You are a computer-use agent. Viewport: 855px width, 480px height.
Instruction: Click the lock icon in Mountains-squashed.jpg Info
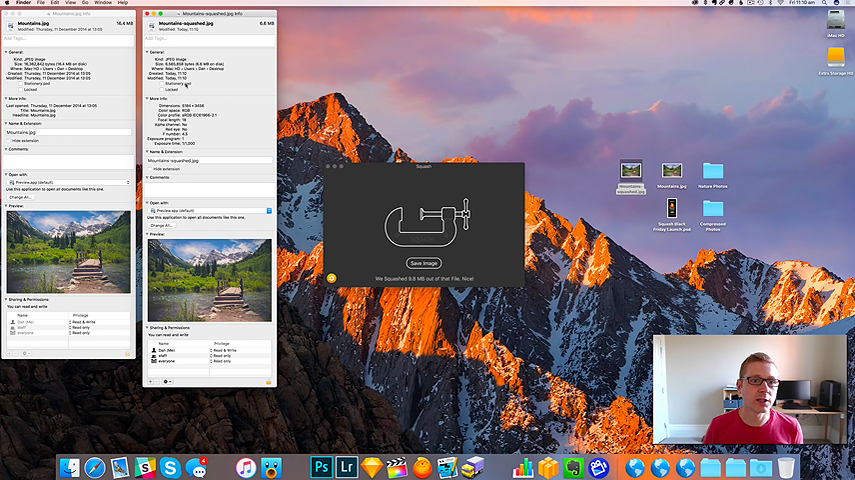(268, 382)
